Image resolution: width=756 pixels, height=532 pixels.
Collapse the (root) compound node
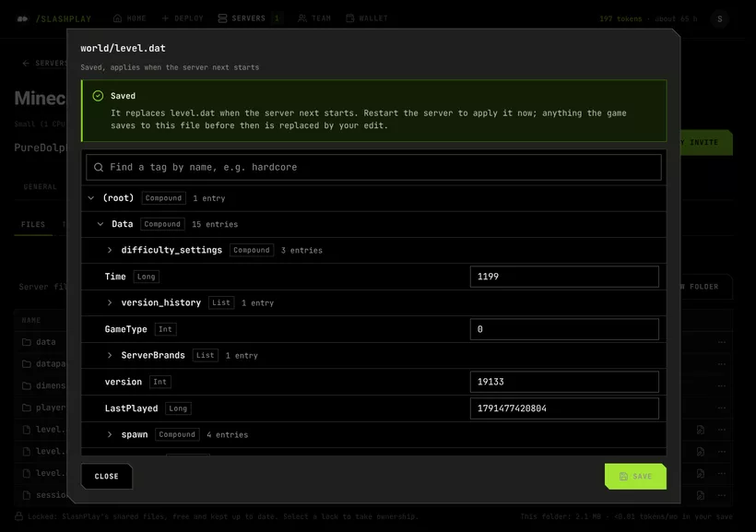click(x=91, y=198)
